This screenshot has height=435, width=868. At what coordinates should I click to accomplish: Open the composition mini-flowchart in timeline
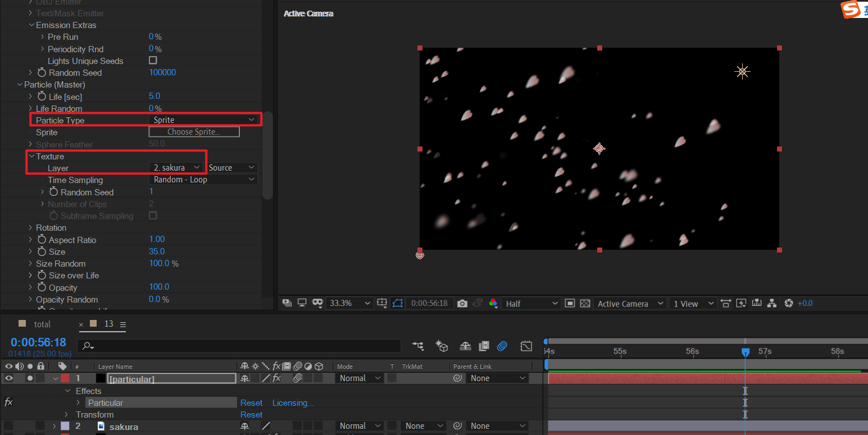tap(418, 346)
